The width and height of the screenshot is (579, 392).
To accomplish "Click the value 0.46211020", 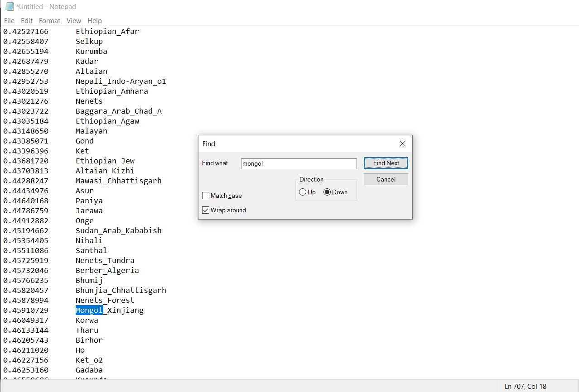I will [26, 350].
